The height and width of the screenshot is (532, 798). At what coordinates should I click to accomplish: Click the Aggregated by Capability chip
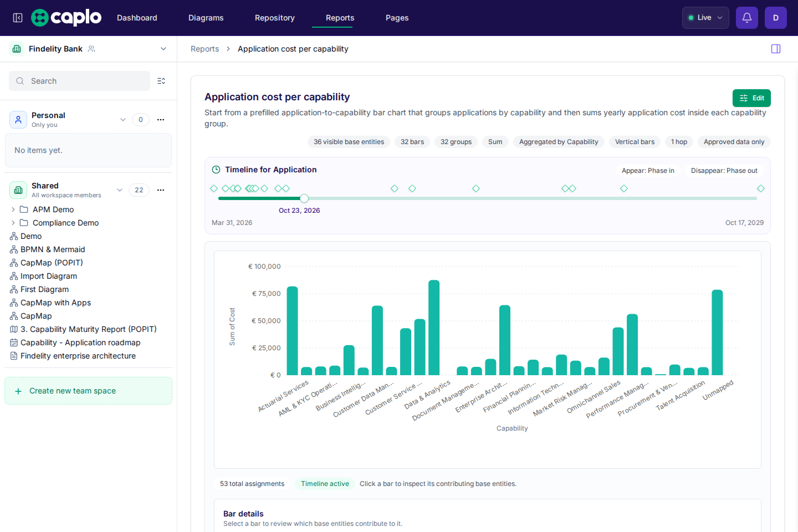[x=559, y=142]
